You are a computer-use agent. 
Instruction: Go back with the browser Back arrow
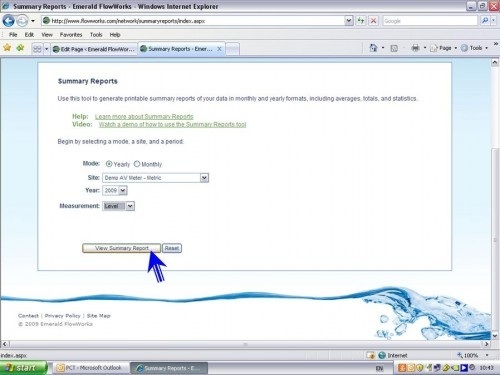pos(9,21)
